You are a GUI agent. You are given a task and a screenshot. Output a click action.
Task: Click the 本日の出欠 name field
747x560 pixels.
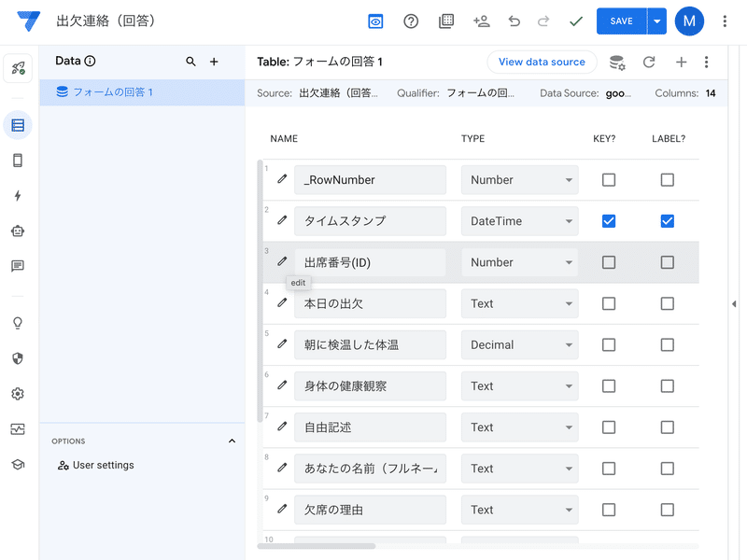click(370, 303)
